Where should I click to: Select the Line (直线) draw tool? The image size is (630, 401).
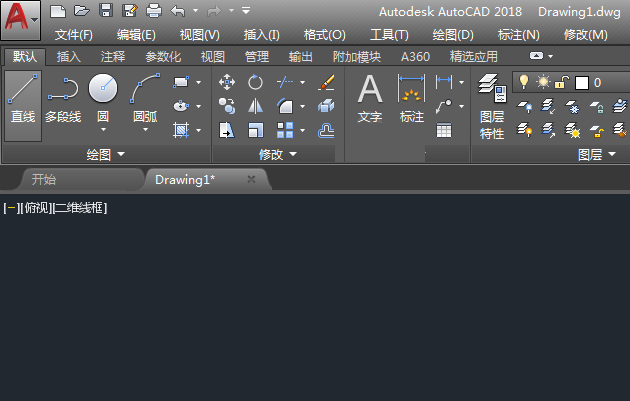click(23, 106)
